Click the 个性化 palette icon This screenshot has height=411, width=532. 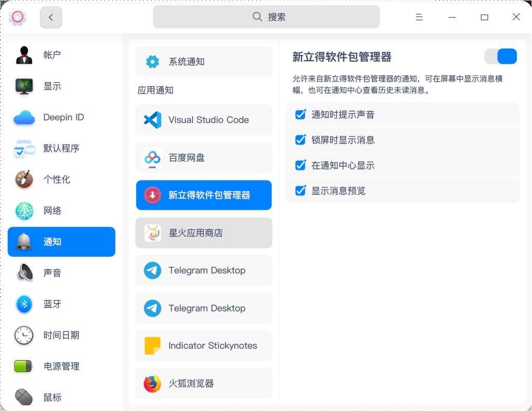24,180
